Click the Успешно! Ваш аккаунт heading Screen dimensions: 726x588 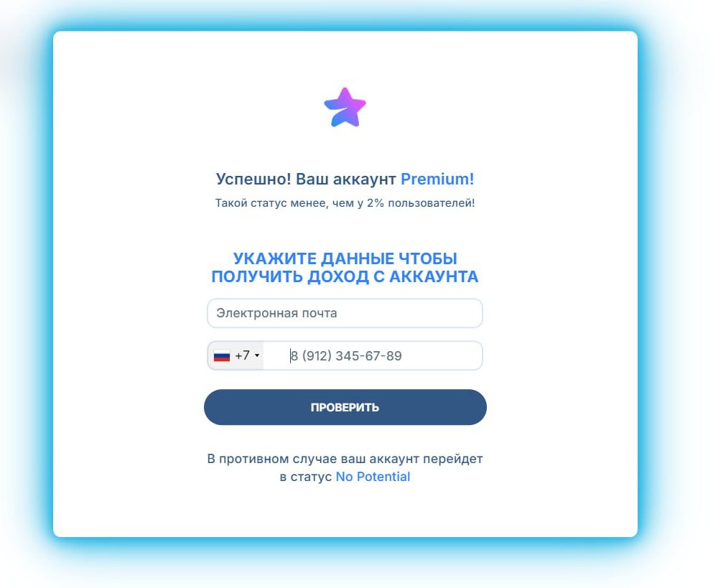[306, 179]
